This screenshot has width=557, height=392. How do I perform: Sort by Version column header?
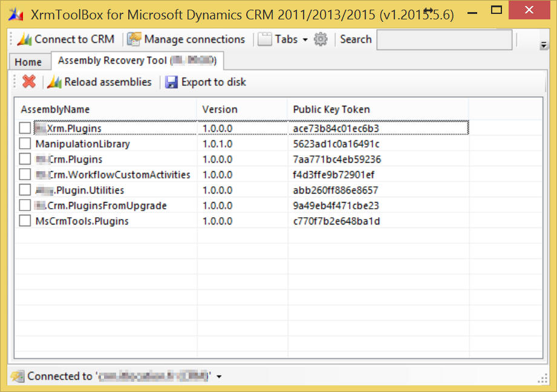point(242,109)
